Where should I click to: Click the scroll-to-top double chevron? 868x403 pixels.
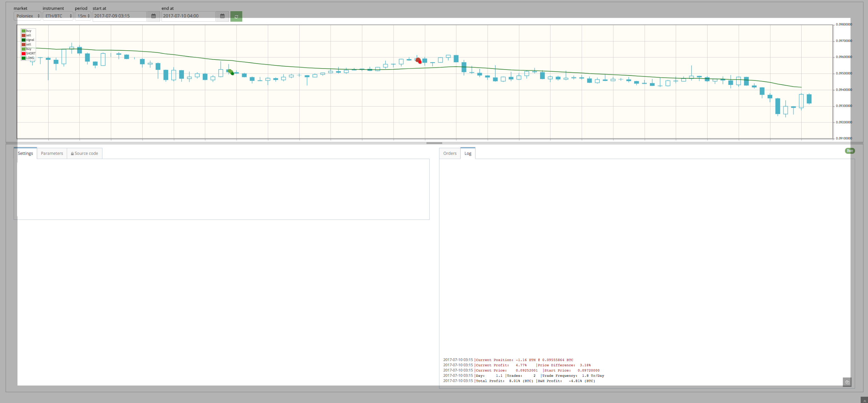pyautogui.click(x=865, y=401)
